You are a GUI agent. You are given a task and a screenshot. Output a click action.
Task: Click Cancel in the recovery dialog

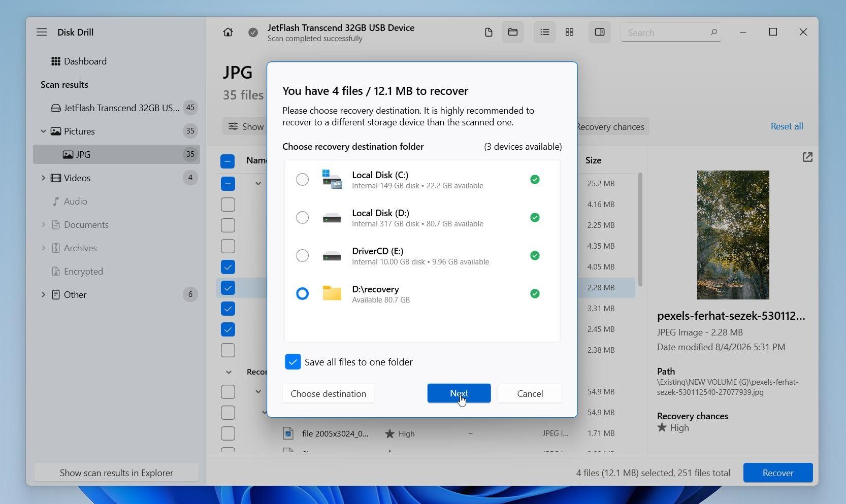(x=530, y=393)
